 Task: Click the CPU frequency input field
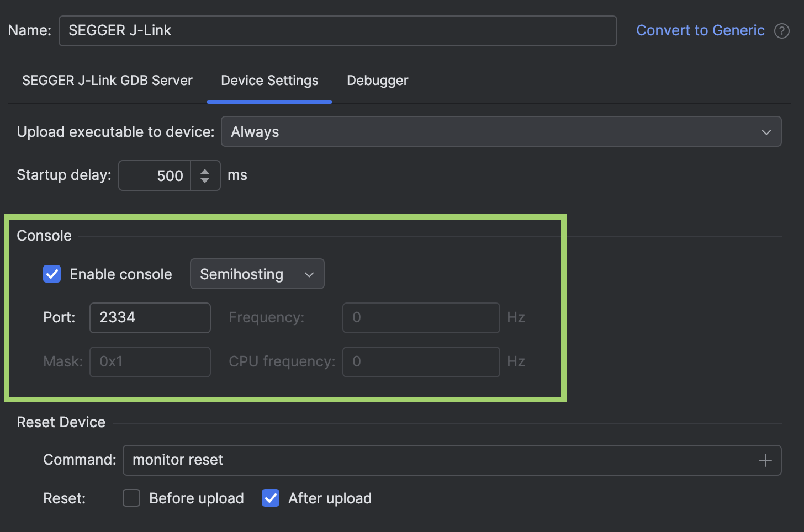421,361
